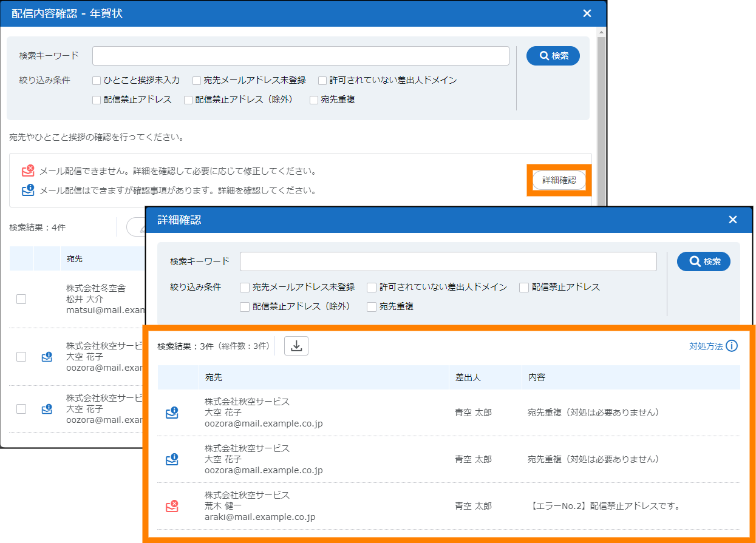Click 検索 button in 配信内容確認 dialog
Image resolution: width=756 pixels, height=543 pixels.
[553, 56]
